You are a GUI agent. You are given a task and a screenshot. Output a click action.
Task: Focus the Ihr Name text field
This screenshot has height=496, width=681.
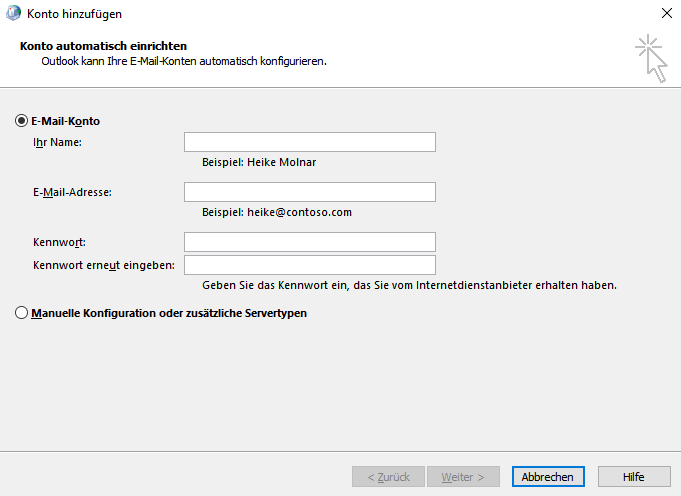point(310,142)
